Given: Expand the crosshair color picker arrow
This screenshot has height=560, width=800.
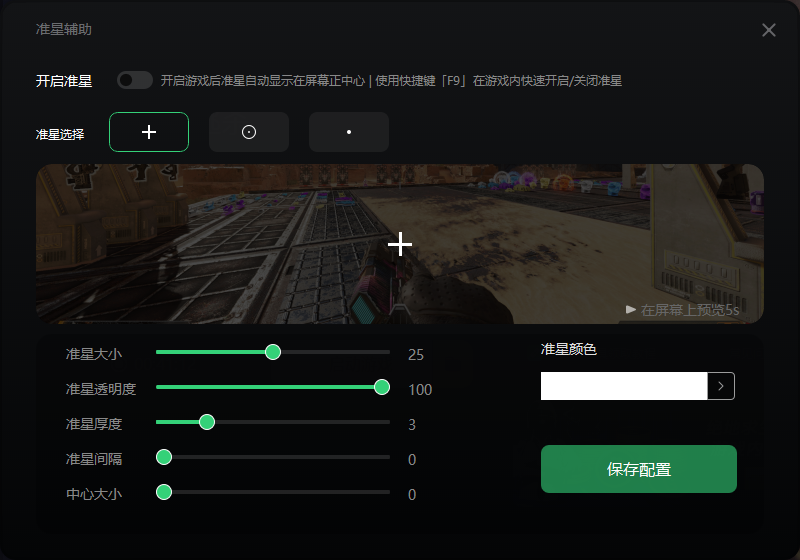Looking at the screenshot, I should [721, 386].
